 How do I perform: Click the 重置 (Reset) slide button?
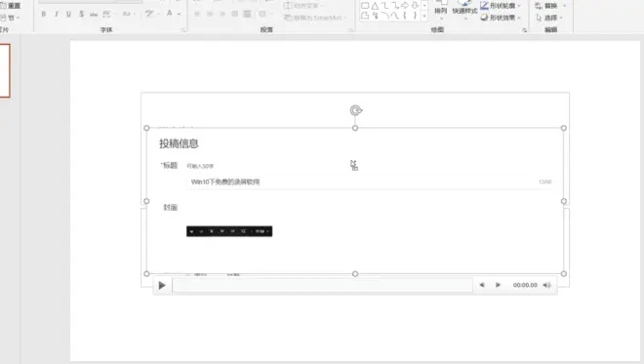click(11, 6)
